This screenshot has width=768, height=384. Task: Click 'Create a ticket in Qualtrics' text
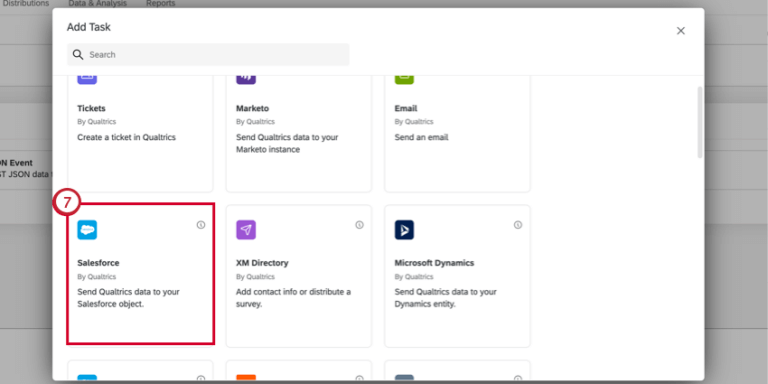click(x=126, y=138)
